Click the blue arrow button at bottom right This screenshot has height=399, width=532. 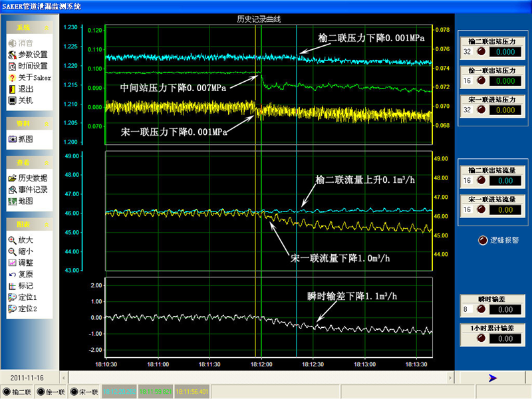coord(492,378)
